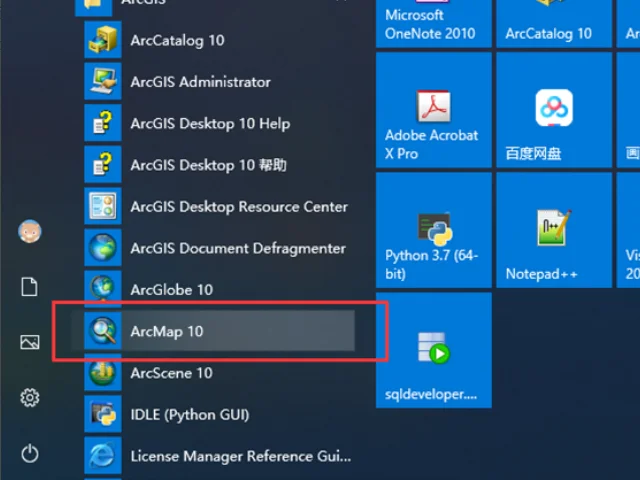Launch ArcGIS Desktop Resource Center
The image size is (640, 480).
(238, 207)
